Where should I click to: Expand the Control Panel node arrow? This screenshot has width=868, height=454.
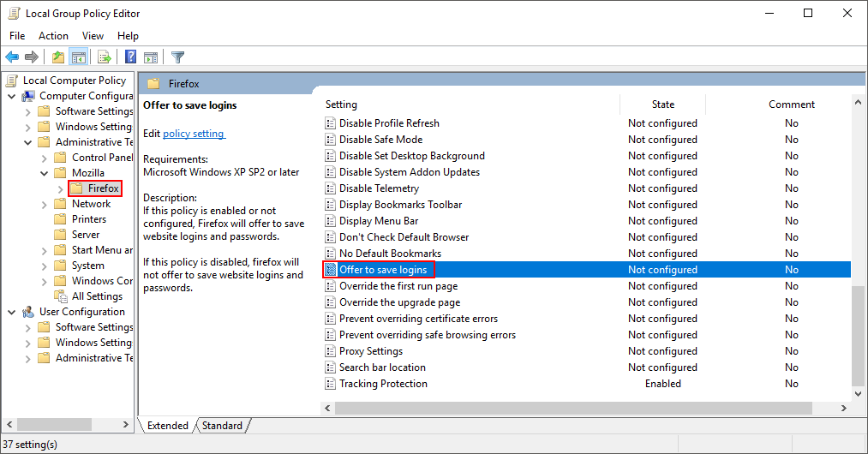[45, 158]
